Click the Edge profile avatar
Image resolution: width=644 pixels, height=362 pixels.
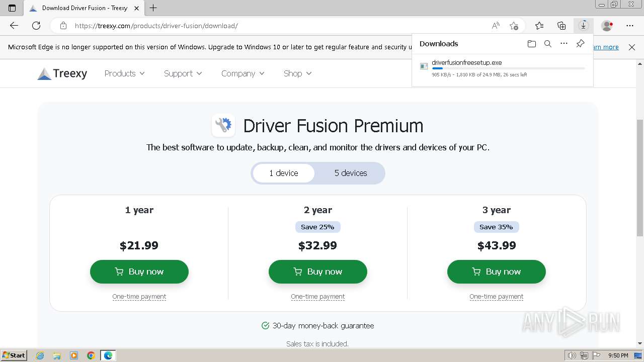(x=607, y=26)
